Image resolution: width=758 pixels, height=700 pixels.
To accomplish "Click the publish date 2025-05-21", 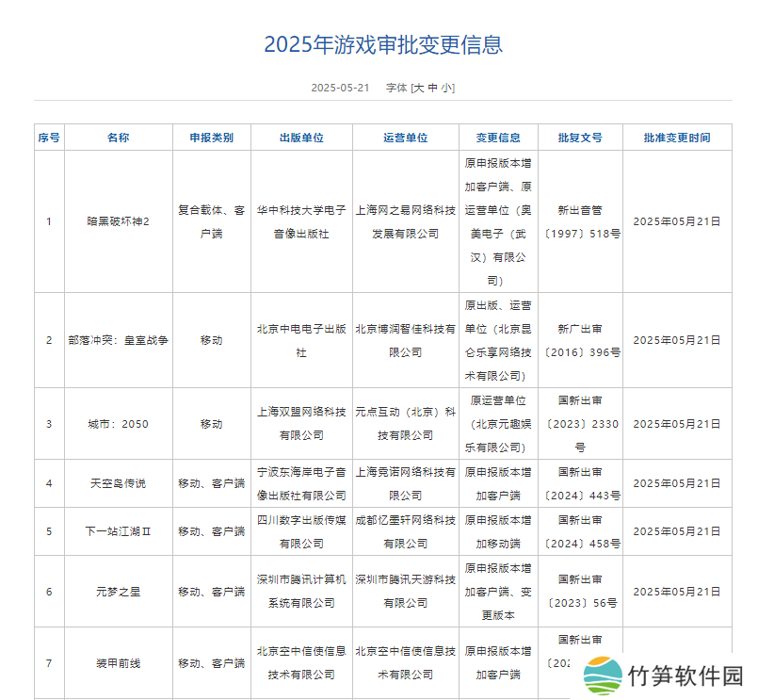I will pyautogui.click(x=339, y=88).
